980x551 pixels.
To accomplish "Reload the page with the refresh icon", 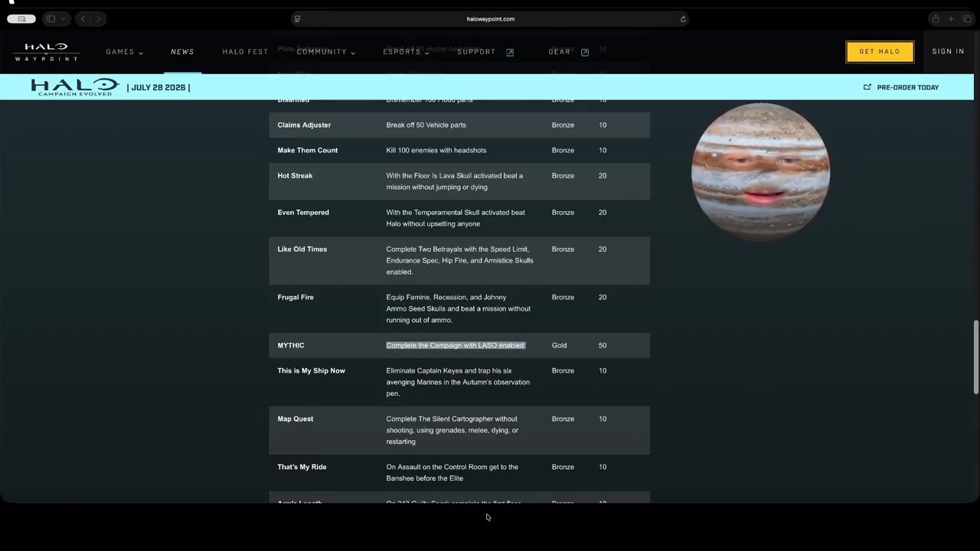I will click(x=683, y=19).
